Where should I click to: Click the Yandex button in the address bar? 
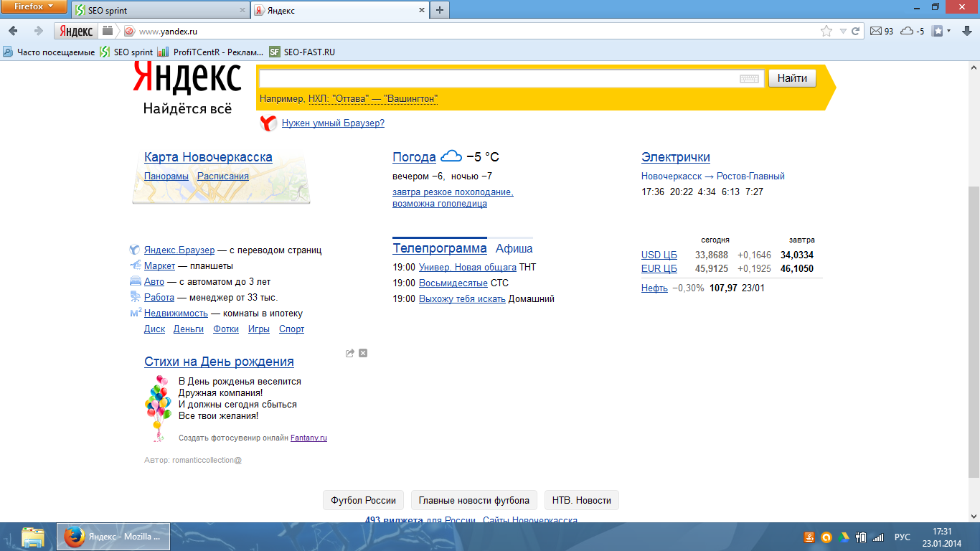[75, 31]
